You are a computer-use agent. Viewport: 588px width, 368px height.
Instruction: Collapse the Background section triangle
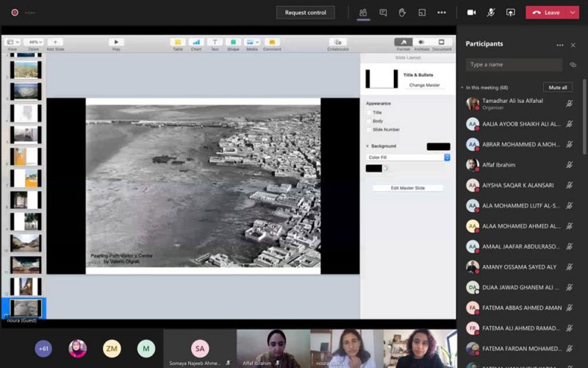click(x=367, y=146)
